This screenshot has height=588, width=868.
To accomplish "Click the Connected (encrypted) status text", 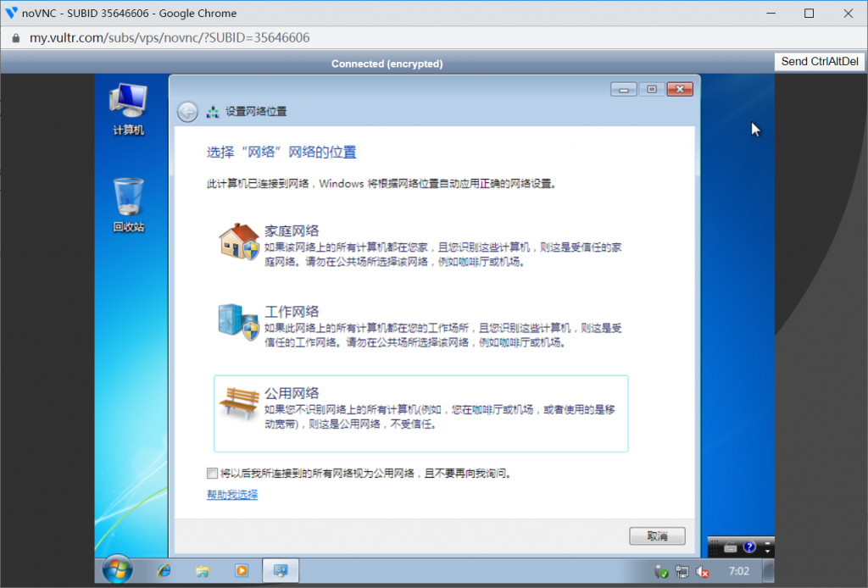I will (387, 64).
